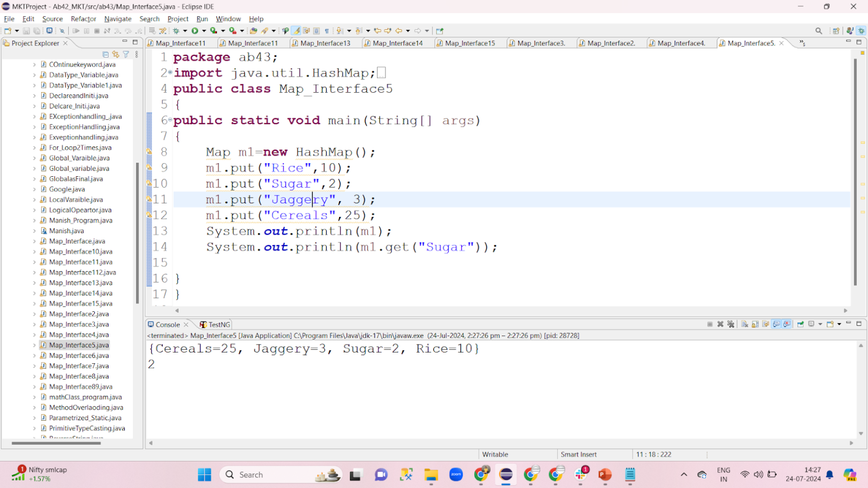Click the Debug bug icon in the toolbar

[176, 30]
